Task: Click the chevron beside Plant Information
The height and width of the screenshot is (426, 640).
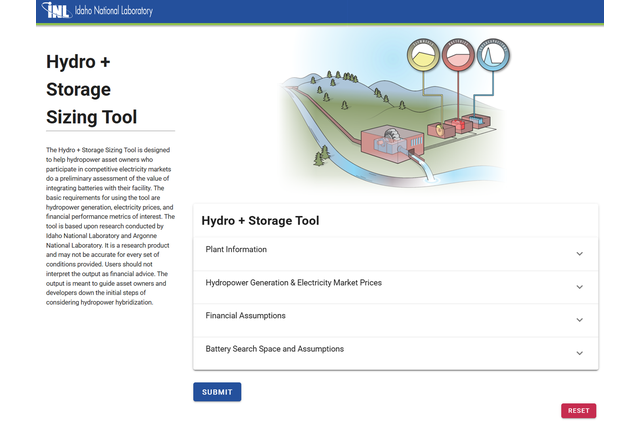Action: 579,254
